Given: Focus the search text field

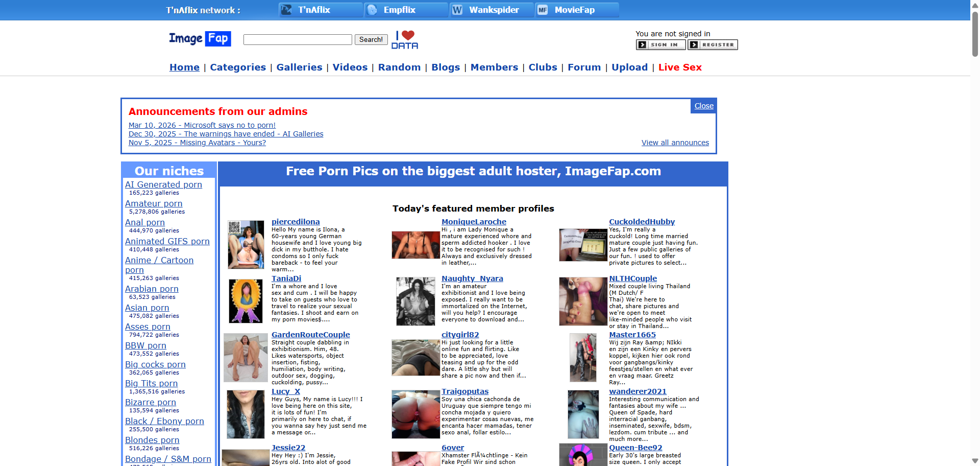Looking at the screenshot, I should click(x=298, y=39).
